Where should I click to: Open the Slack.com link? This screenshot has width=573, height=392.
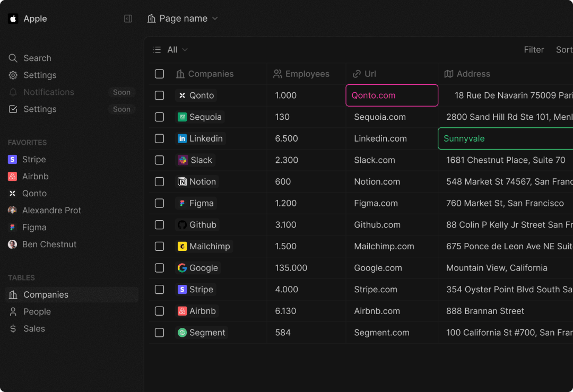pos(374,160)
